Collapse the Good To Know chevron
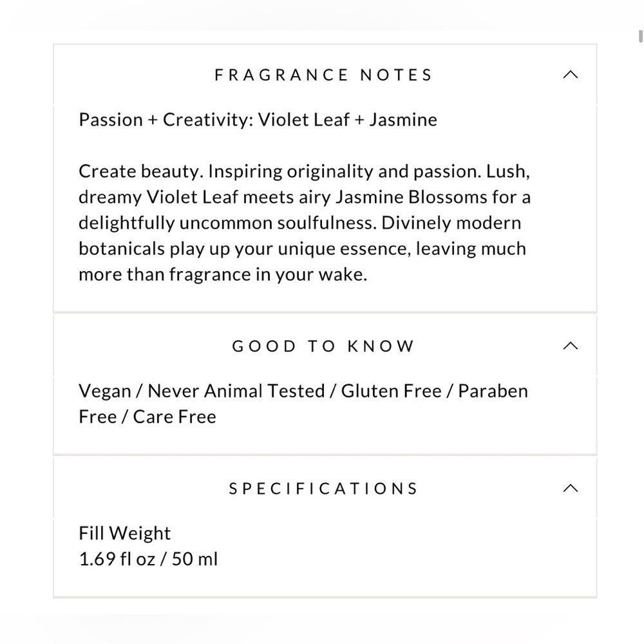 point(571,346)
